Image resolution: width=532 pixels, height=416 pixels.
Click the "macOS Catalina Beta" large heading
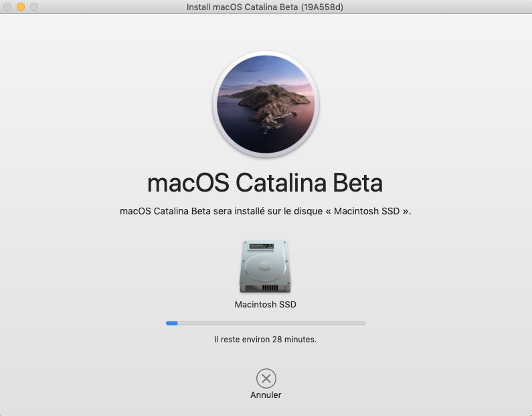pyautogui.click(x=265, y=184)
